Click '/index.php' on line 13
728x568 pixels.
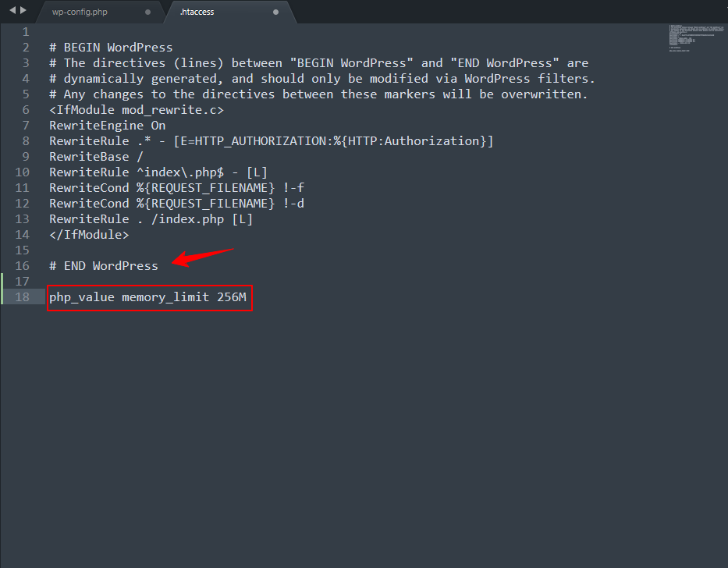pyautogui.click(x=187, y=219)
